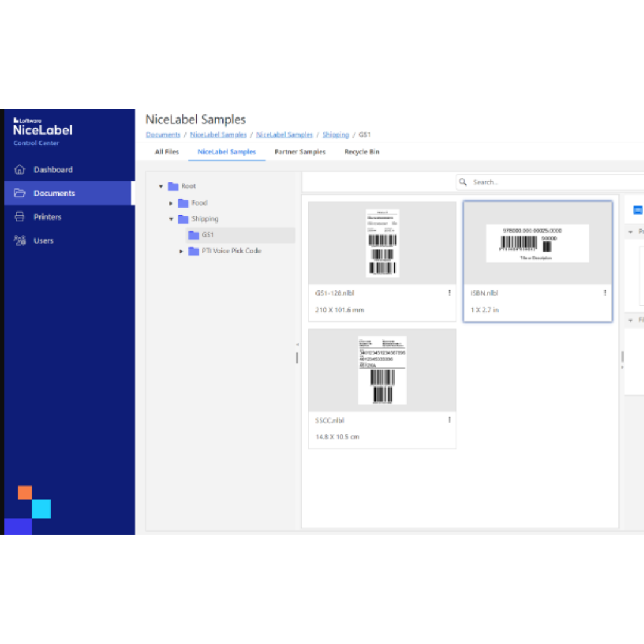Select the GS1 folder in tree
Image resolution: width=644 pixels, height=644 pixels.
click(x=208, y=235)
